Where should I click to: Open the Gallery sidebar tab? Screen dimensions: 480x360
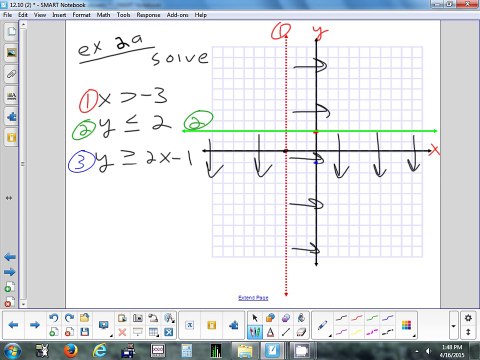pos(11,53)
